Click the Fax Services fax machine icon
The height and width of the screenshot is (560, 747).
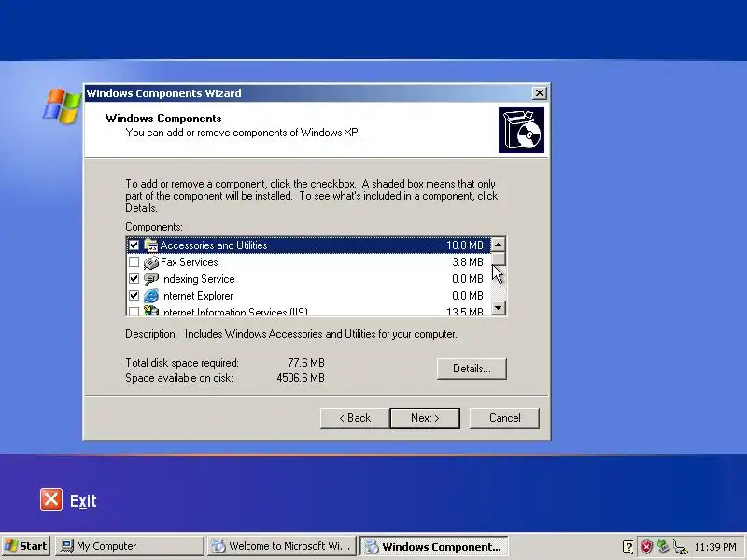pyautogui.click(x=150, y=262)
